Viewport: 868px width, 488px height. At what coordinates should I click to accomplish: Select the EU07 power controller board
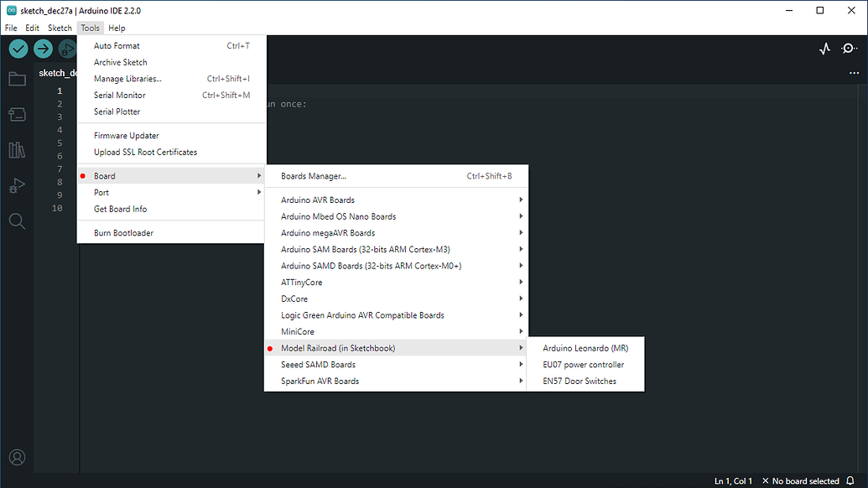(x=585, y=364)
